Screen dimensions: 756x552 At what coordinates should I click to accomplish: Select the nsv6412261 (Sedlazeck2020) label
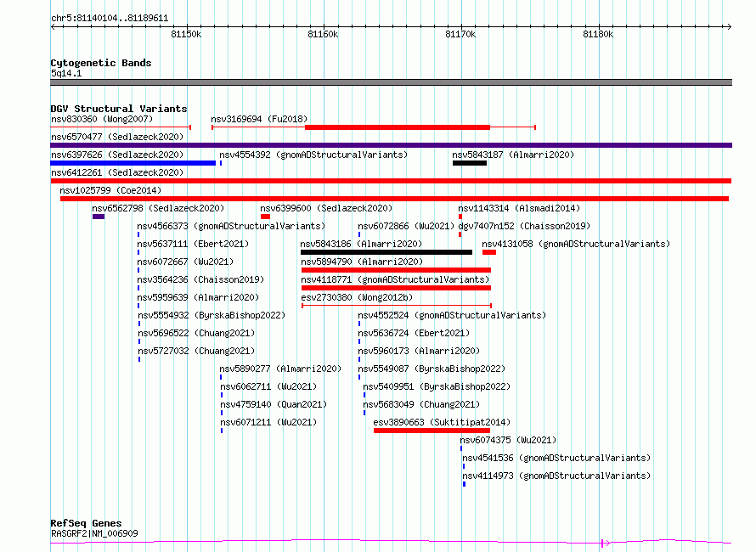[117, 172]
